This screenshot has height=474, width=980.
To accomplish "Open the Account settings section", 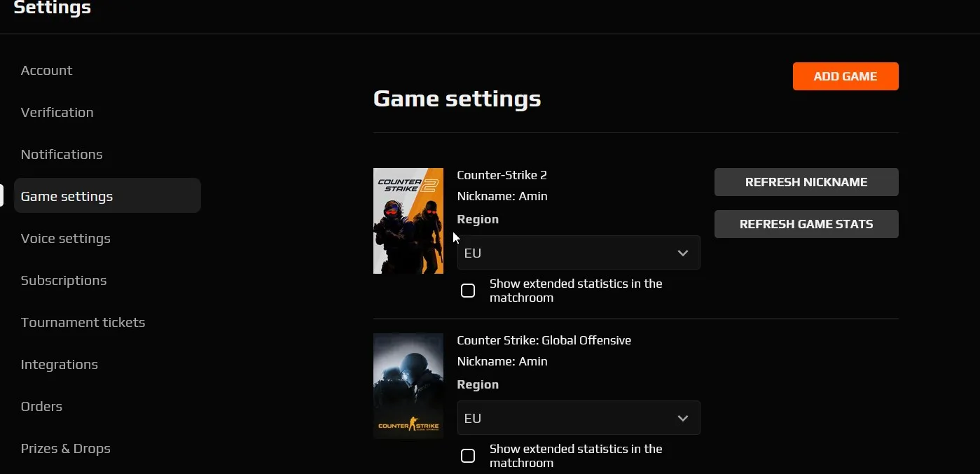I will (x=46, y=70).
